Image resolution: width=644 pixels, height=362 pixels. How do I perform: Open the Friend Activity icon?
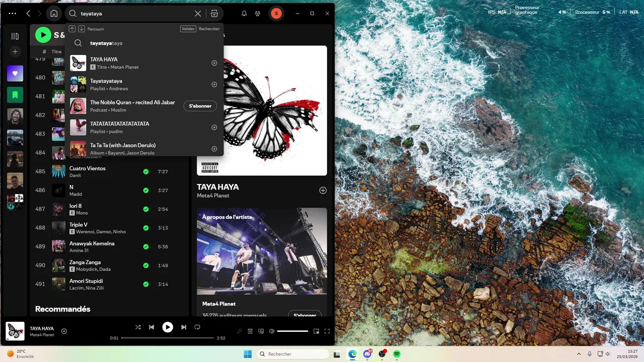click(x=258, y=14)
